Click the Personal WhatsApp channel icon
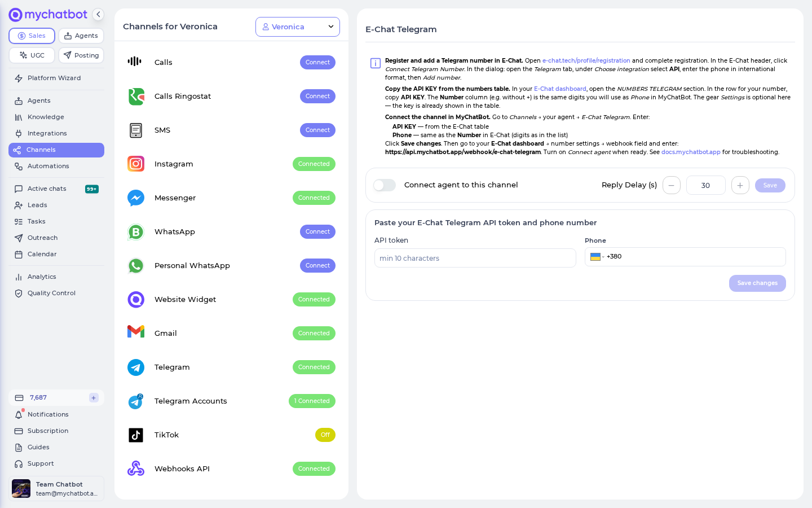 point(136,266)
